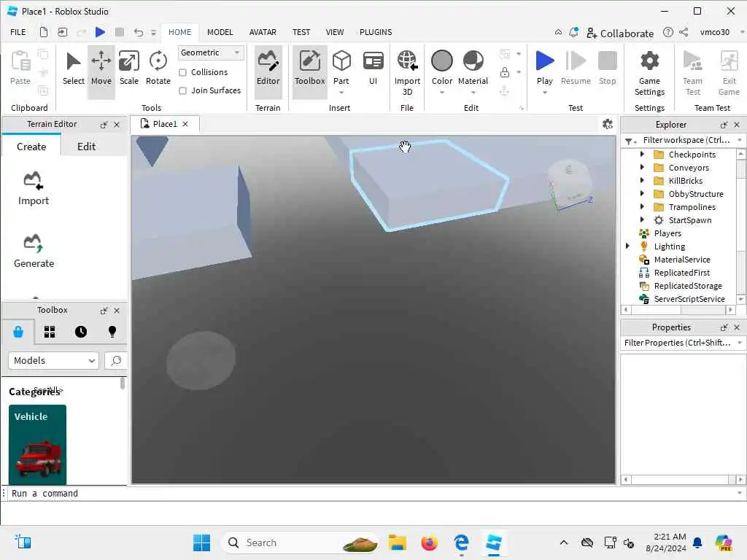This screenshot has height=560, width=747.
Task: Pick the Rotate tool
Action: click(158, 68)
